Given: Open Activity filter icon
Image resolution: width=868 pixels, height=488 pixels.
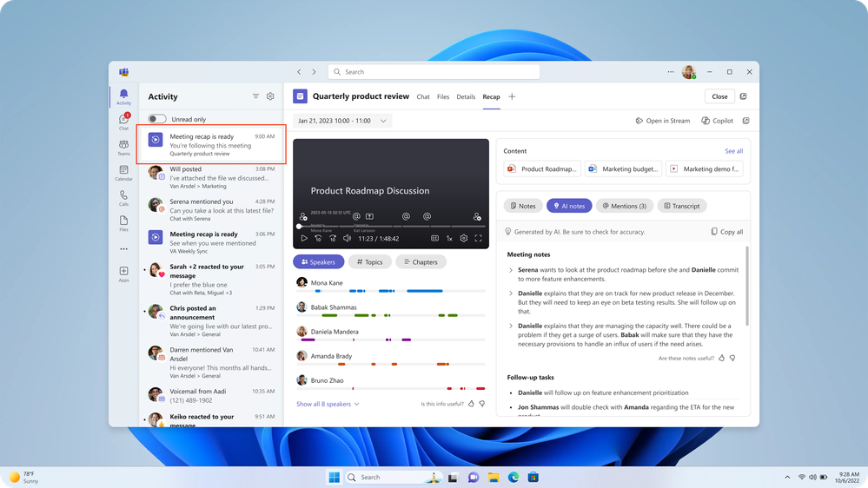Looking at the screenshot, I should click(255, 96).
